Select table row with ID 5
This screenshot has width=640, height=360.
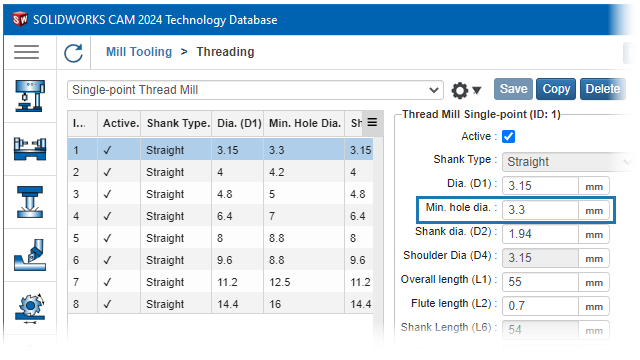point(220,238)
